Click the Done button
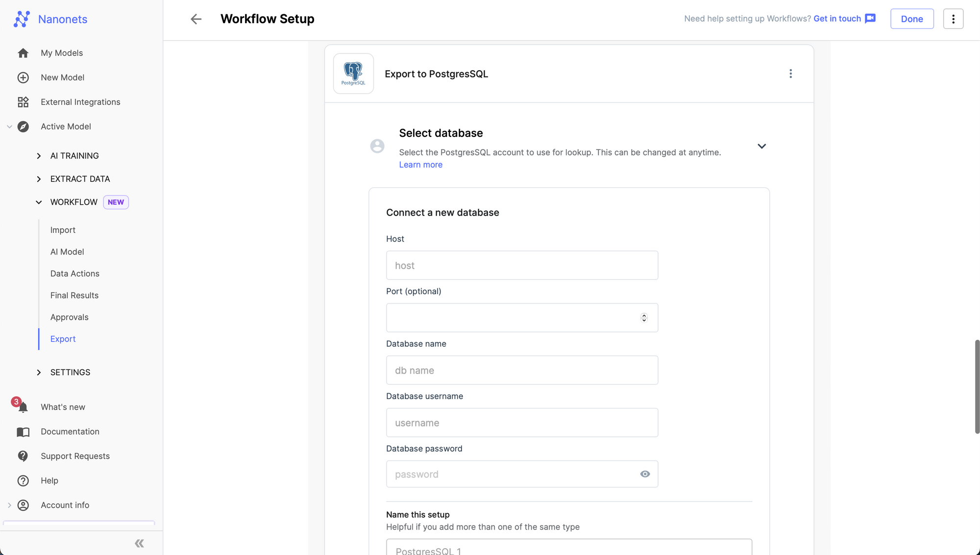 pyautogui.click(x=911, y=19)
